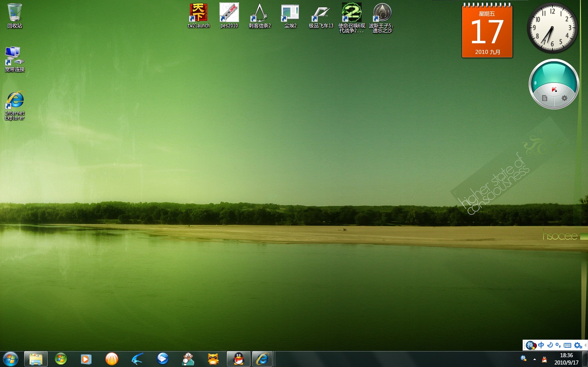Open the tw2launch desktop shortcut
The height and width of the screenshot is (367, 588).
point(198,15)
